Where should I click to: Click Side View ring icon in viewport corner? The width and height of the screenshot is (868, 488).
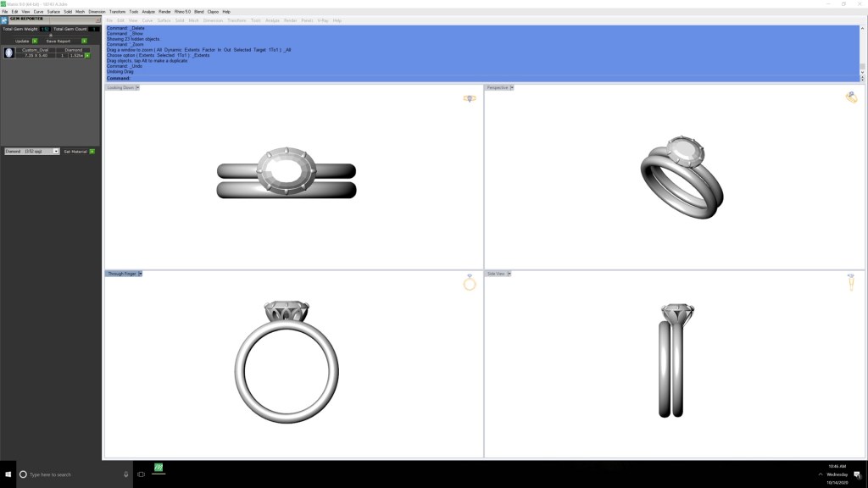(851, 282)
